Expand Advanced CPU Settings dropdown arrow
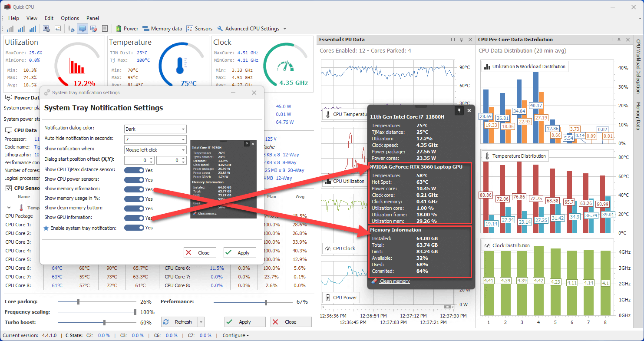The height and width of the screenshot is (341, 644). [x=285, y=29]
